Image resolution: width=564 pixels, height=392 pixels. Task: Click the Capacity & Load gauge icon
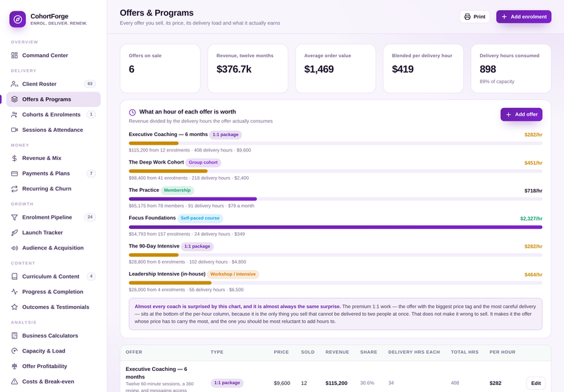click(x=14, y=351)
